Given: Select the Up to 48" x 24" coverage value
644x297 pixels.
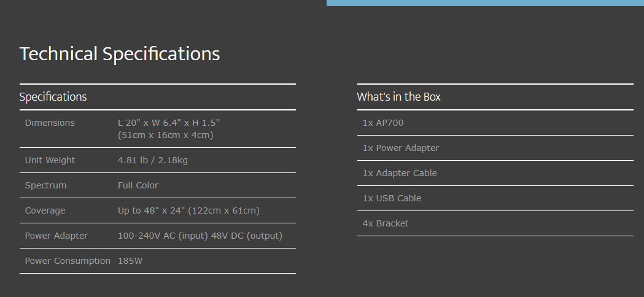Looking at the screenshot, I should pos(188,210).
